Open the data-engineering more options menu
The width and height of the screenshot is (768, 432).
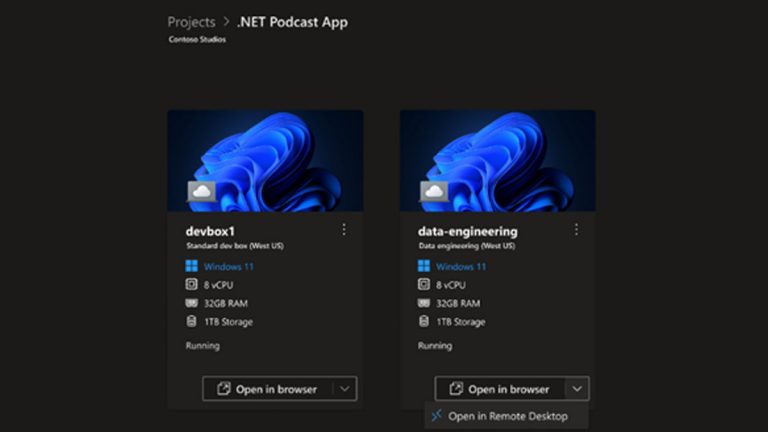(x=576, y=229)
